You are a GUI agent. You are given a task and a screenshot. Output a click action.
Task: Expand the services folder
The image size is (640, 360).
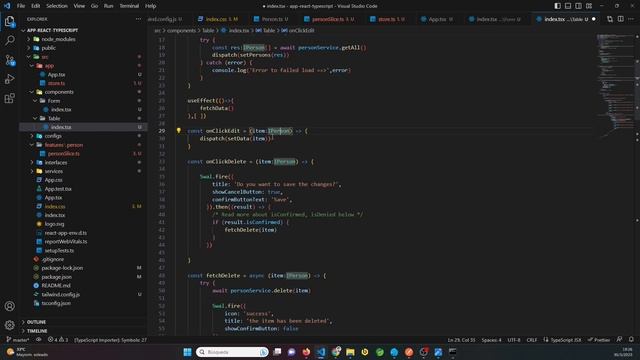(53, 171)
